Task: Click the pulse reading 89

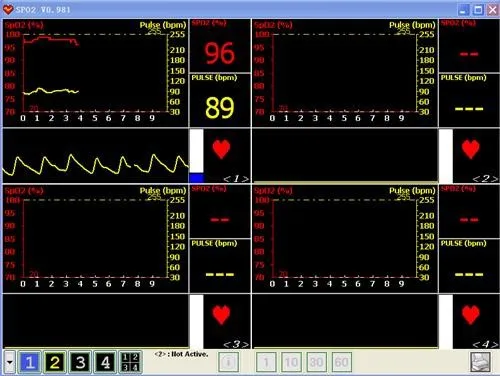Action: [219, 108]
